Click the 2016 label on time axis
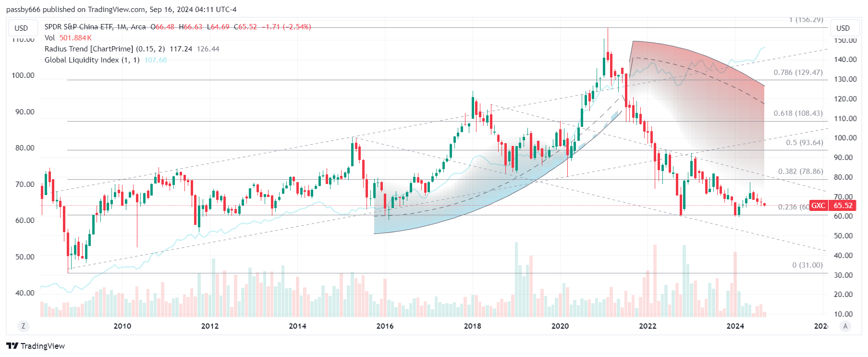This screenshot has height=357, width=868. click(385, 326)
